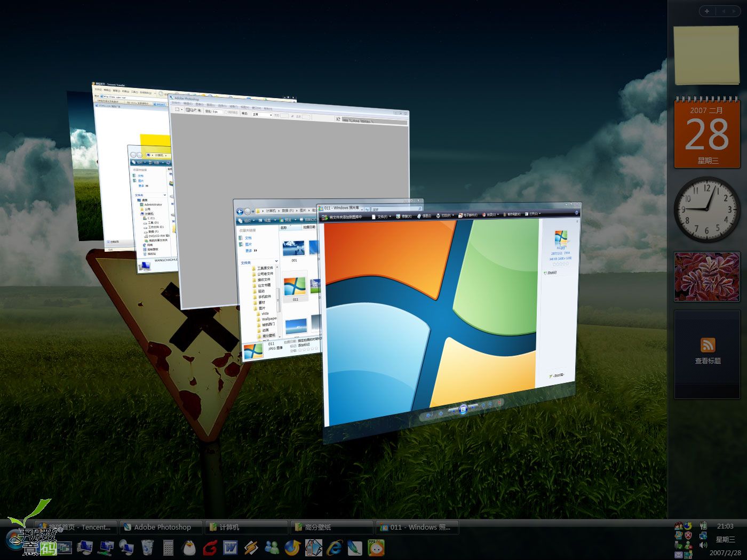
Task: Open the 样式 dropdown in Photoshop options bar
Action: pyautogui.click(x=262, y=115)
